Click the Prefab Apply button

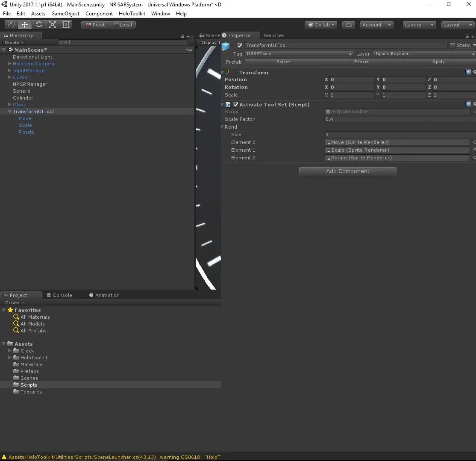(438, 62)
